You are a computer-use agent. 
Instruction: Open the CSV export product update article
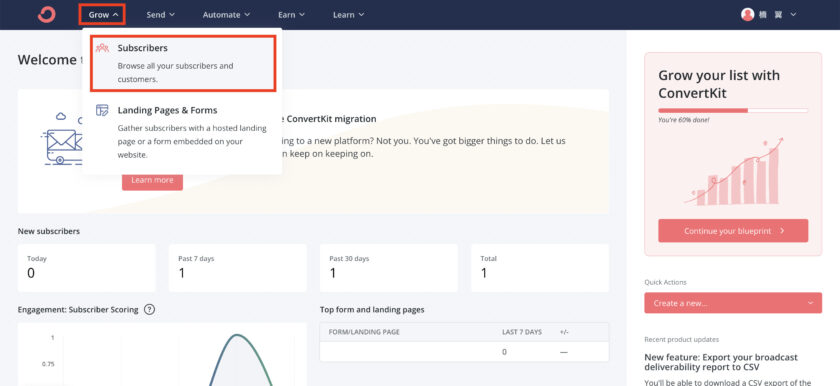721,362
